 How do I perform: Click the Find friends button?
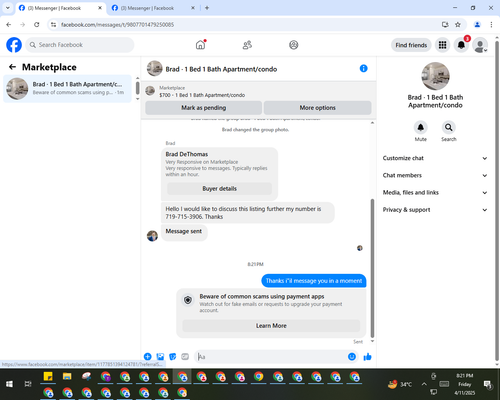pos(411,45)
